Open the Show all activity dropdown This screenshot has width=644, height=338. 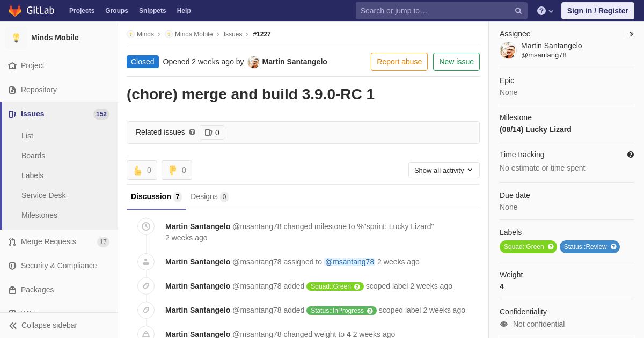(x=444, y=170)
